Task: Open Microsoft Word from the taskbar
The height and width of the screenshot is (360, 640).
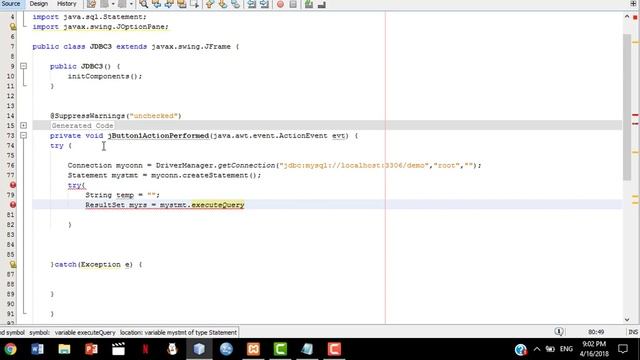Action: tap(37, 349)
